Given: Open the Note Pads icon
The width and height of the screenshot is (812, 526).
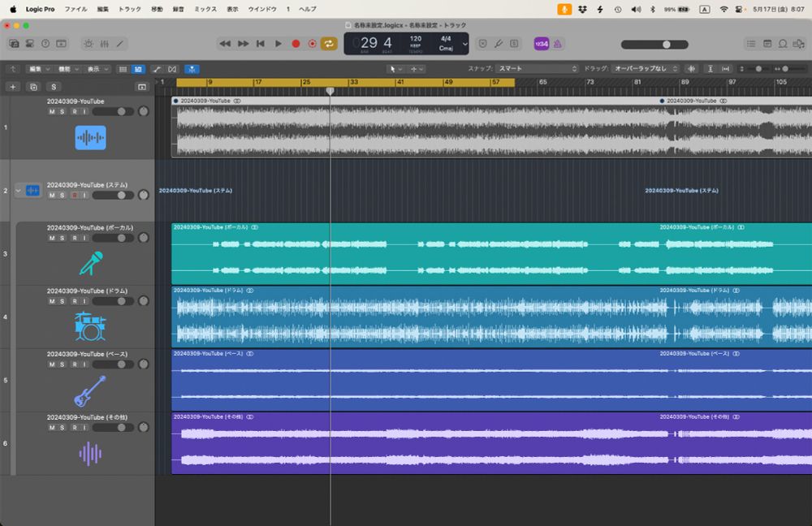Looking at the screenshot, I should click(x=767, y=44).
